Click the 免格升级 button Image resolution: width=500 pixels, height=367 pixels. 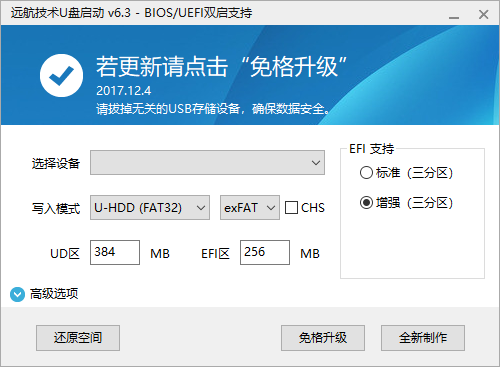pos(323,338)
